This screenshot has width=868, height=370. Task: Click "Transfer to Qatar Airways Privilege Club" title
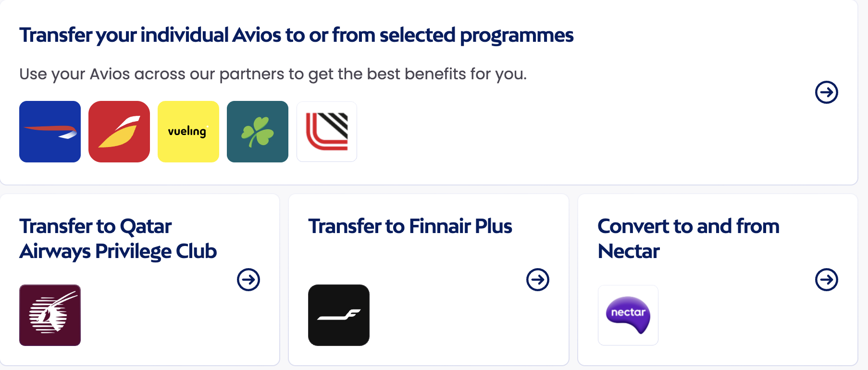pos(118,239)
